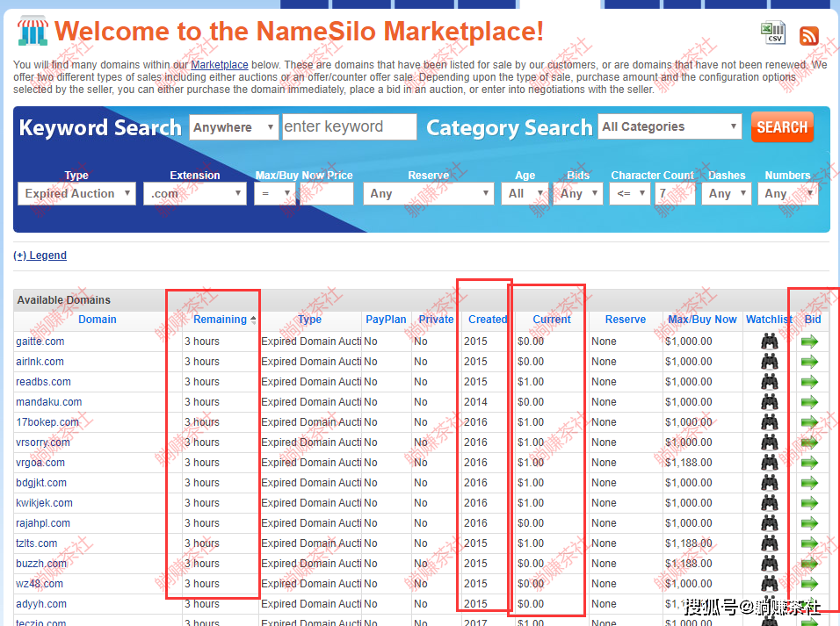Add wz48.com to watchlist binoculars
This screenshot has width=840, height=626.
coord(770,584)
